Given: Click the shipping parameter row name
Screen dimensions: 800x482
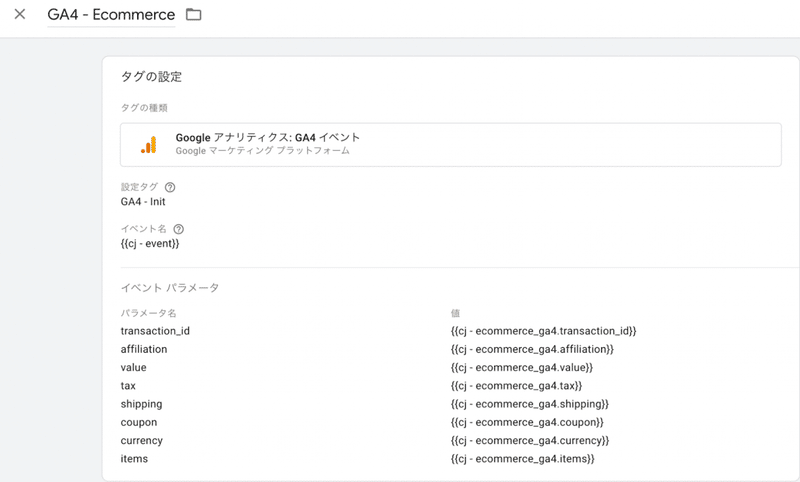Looking at the screenshot, I should [x=141, y=404].
